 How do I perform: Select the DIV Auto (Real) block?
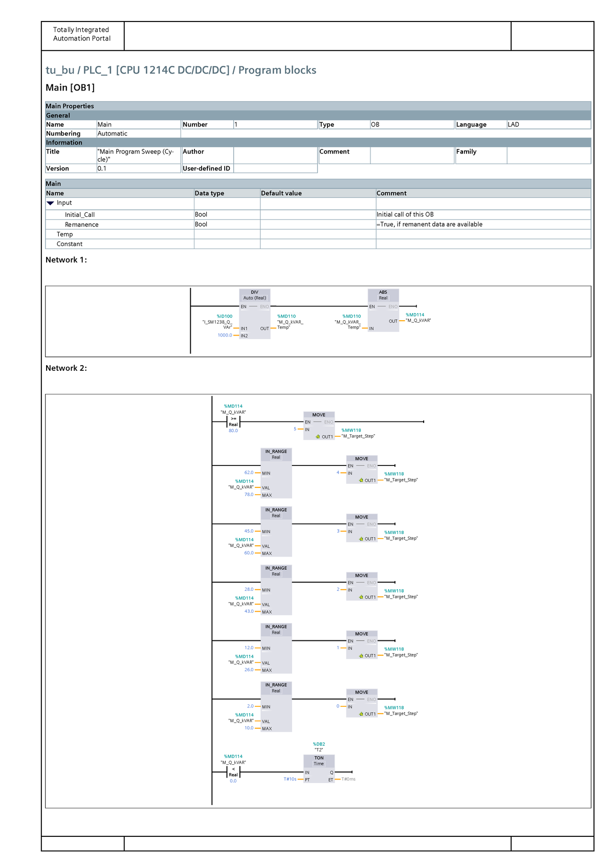(255, 314)
